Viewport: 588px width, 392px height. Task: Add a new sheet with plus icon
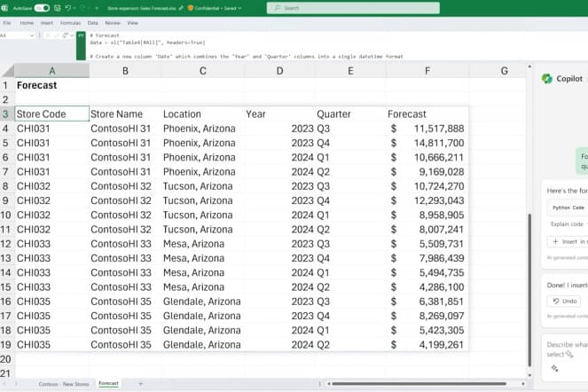click(x=141, y=384)
